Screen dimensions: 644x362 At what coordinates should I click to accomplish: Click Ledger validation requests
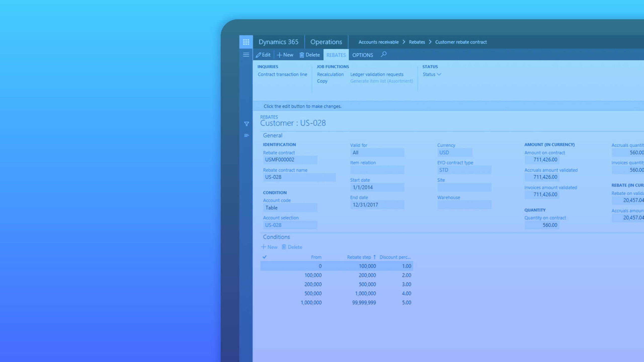pyautogui.click(x=377, y=74)
